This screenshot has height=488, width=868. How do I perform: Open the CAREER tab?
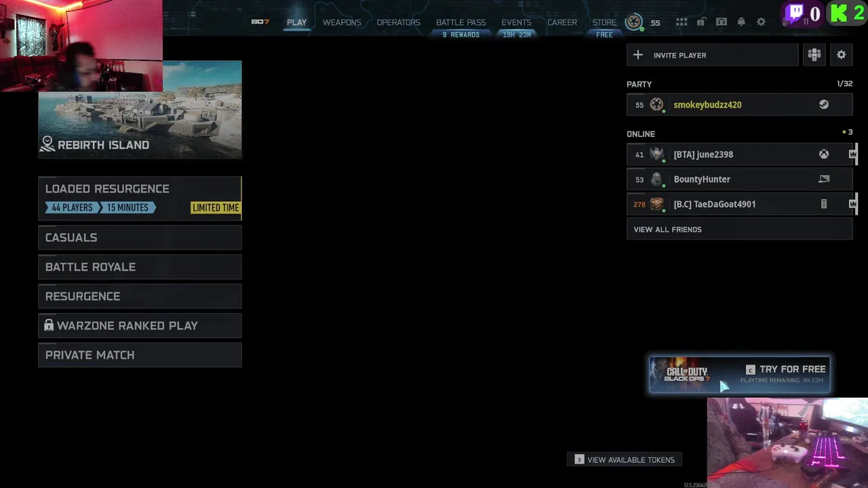pos(562,22)
